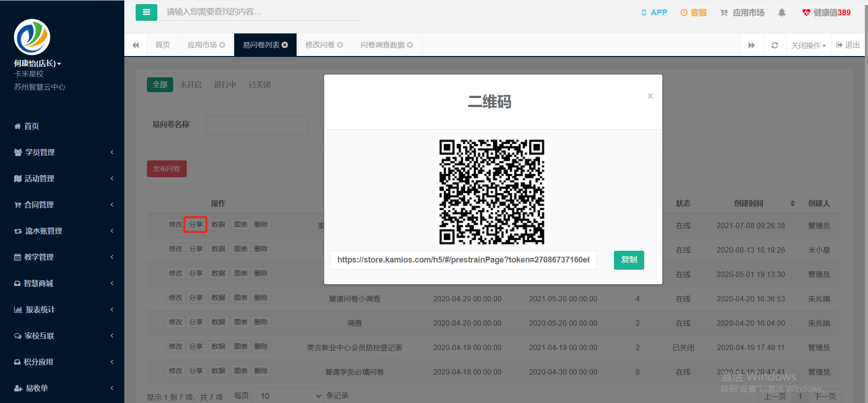This screenshot has width=868, height=403.
Task: Sort by the 创建时间 column arrows
Action: 793,203
